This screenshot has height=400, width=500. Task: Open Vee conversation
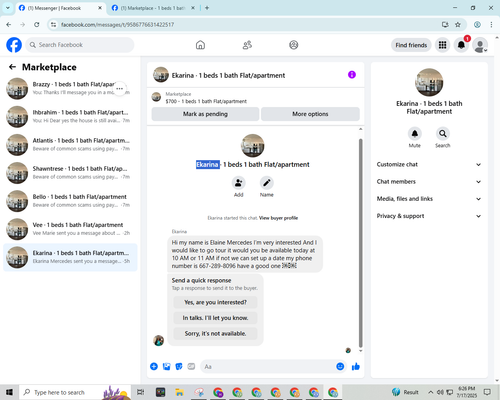70,229
